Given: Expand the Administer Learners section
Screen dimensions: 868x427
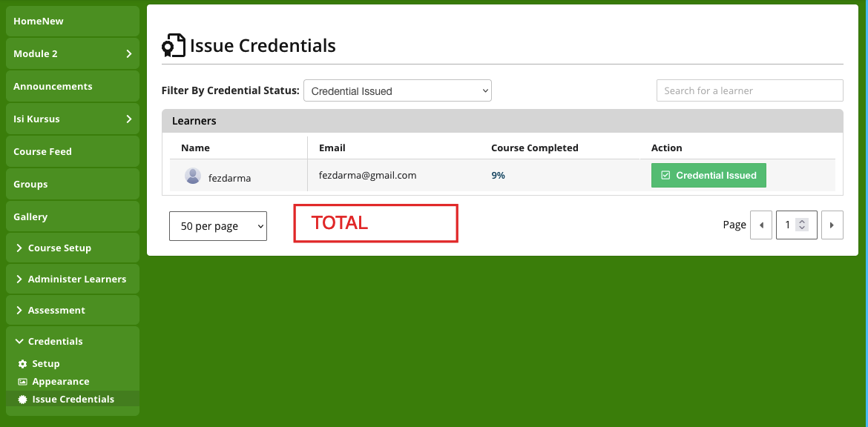Looking at the screenshot, I should pyautogui.click(x=73, y=279).
